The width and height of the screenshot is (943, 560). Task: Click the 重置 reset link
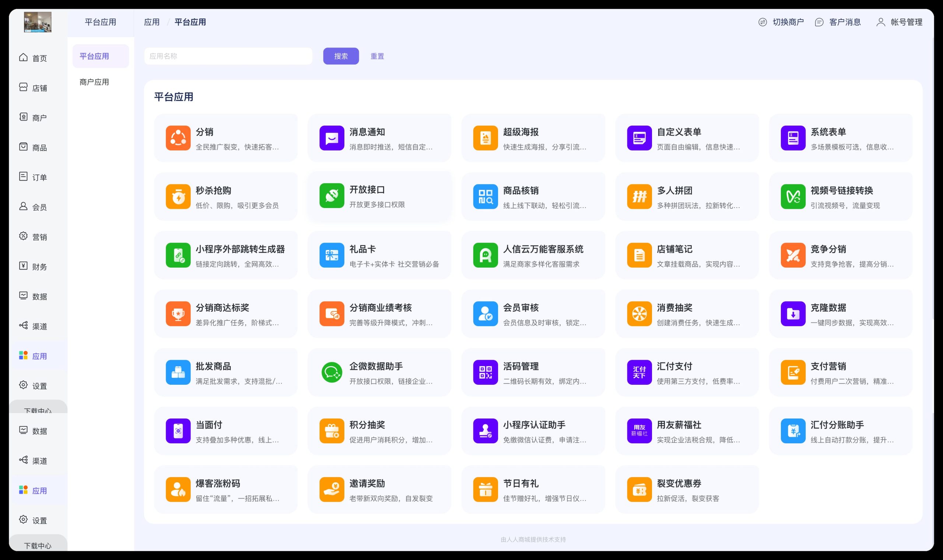[x=377, y=56]
